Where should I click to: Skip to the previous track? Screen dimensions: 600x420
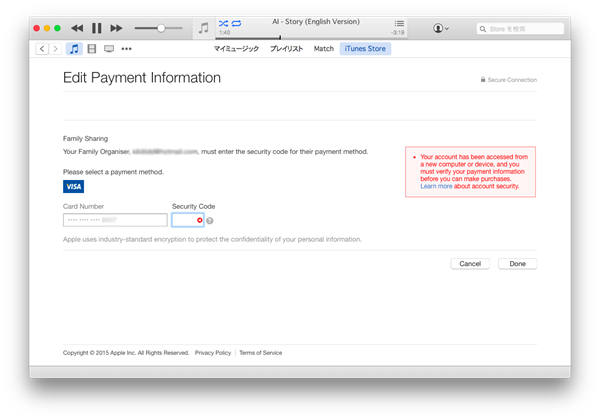point(77,28)
